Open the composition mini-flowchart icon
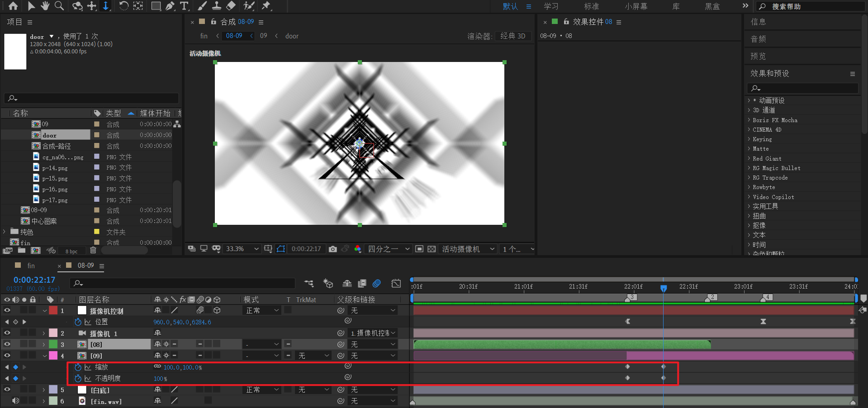Screen dimensions: 868x408 coord(309,284)
